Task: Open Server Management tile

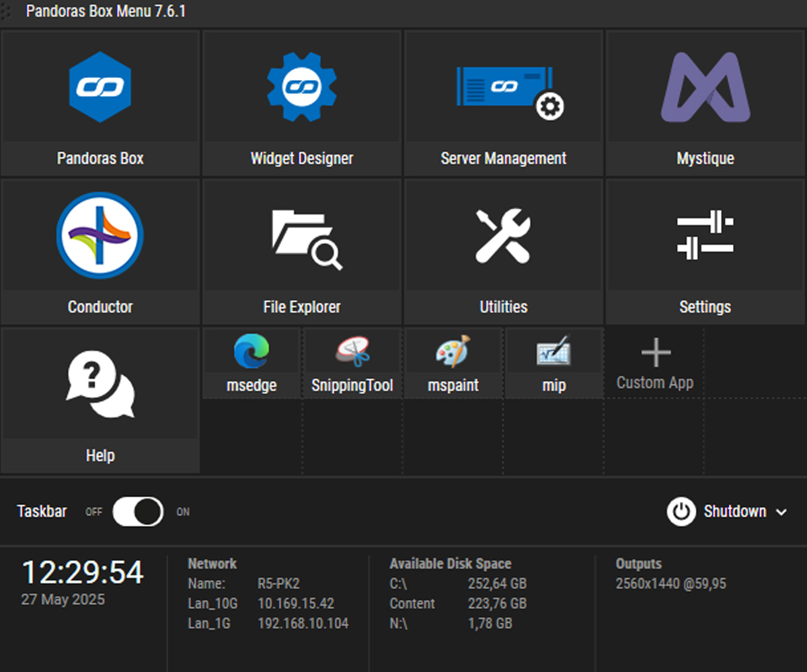Action: (x=504, y=102)
